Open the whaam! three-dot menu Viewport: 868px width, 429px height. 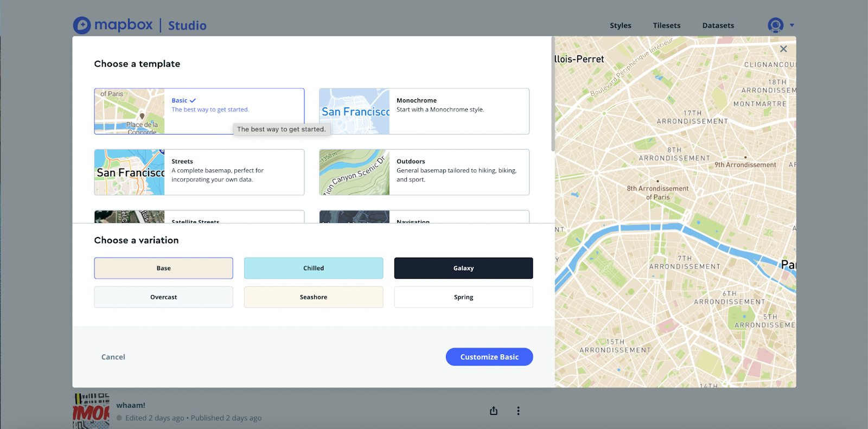point(518,411)
